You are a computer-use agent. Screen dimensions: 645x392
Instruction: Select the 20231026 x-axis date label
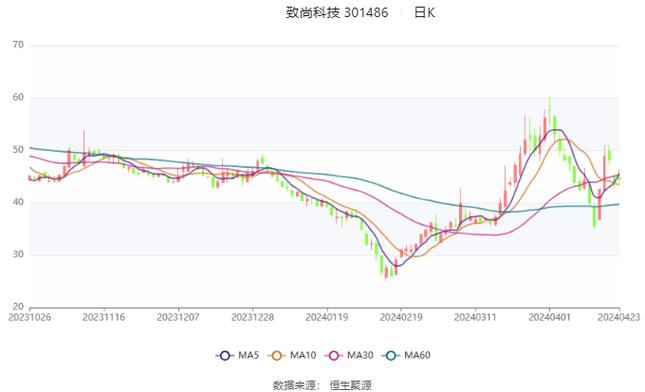(x=30, y=318)
